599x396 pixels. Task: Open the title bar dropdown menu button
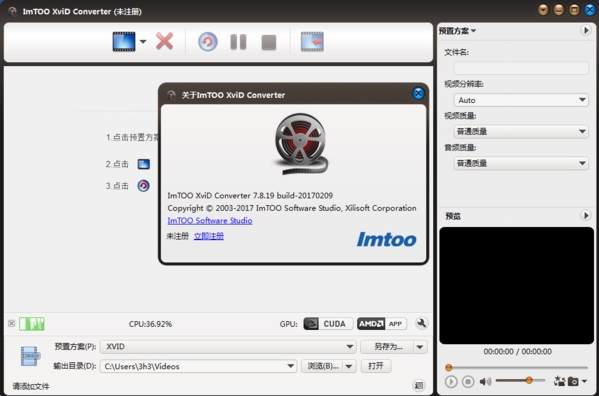tap(543, 10)
